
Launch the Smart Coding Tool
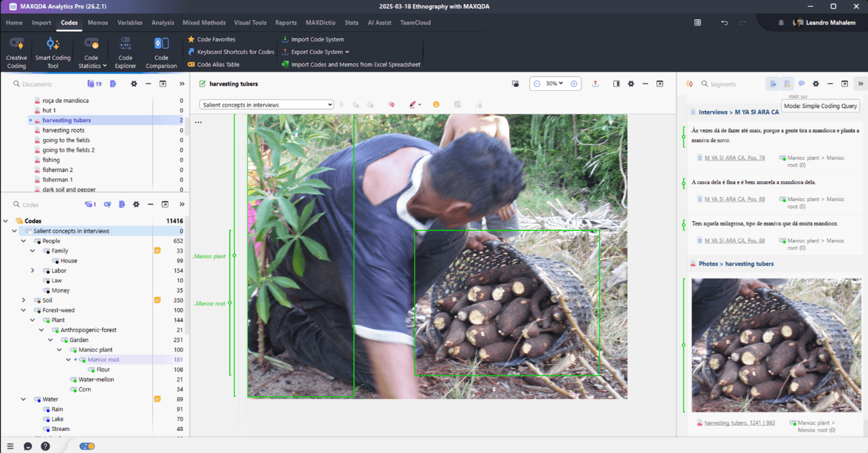(x=53, y=52)
